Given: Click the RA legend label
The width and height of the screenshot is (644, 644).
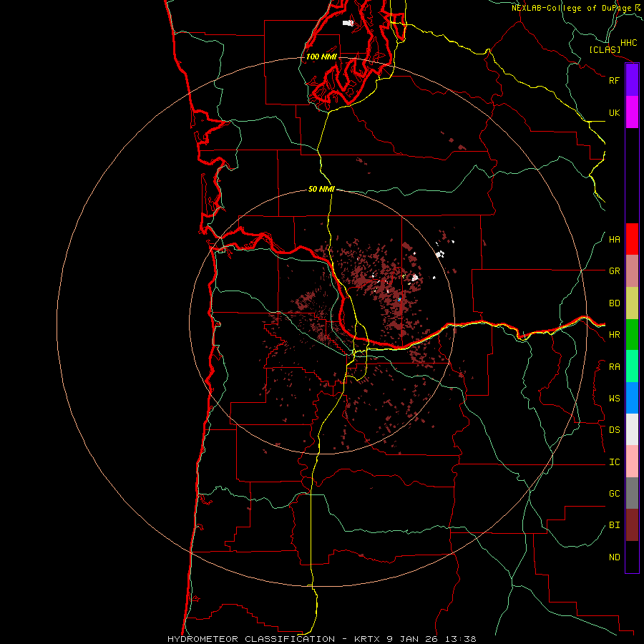Looking at the screenshot, I should coord(614,367).
